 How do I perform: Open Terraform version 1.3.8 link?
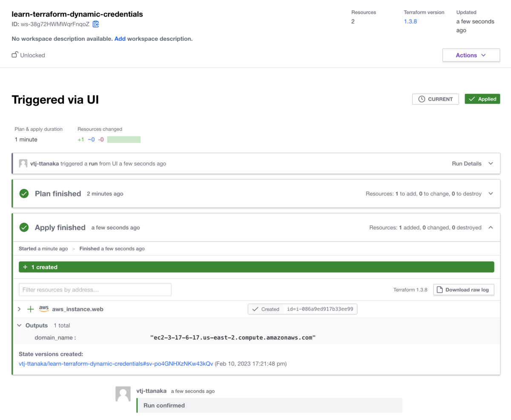point(411,21)
